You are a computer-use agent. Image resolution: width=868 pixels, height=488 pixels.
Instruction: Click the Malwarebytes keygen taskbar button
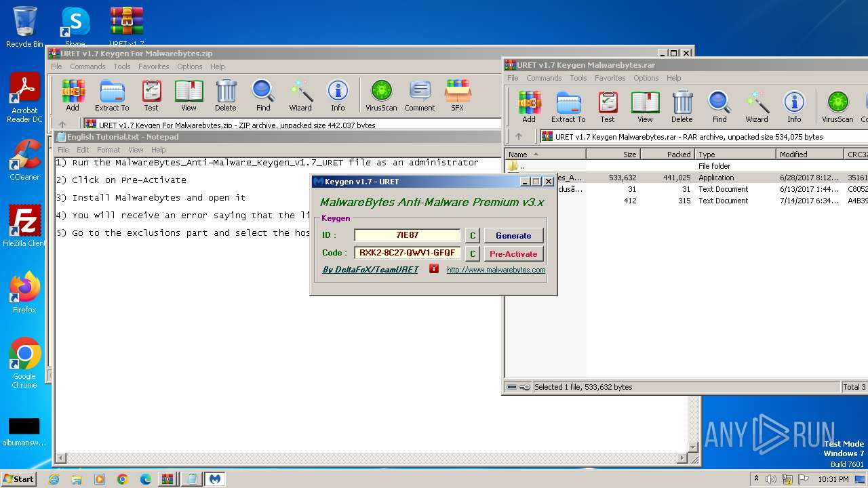point(215,479)
